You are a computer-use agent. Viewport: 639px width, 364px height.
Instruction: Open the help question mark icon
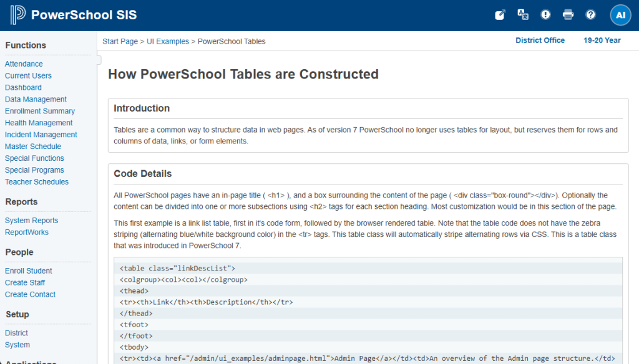tap(590, 15)
